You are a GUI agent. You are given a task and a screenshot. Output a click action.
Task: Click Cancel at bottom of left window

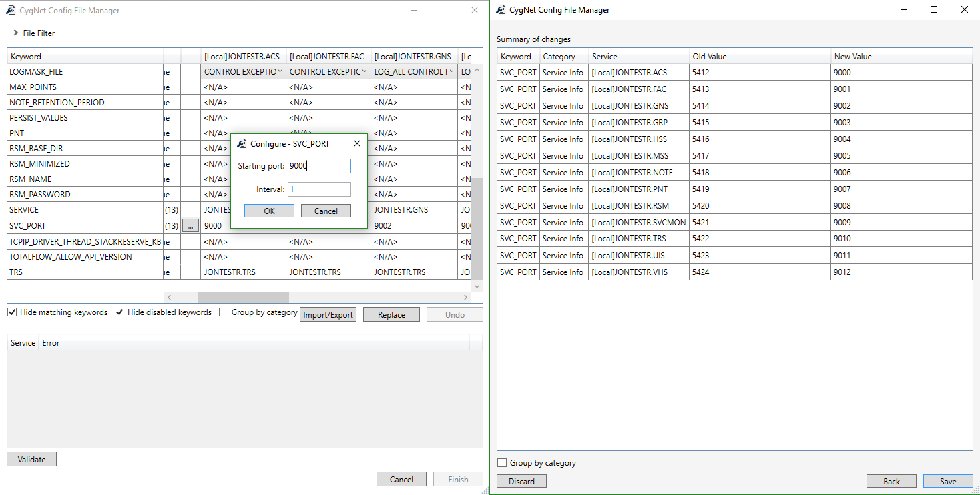click(x=401, y=479)
